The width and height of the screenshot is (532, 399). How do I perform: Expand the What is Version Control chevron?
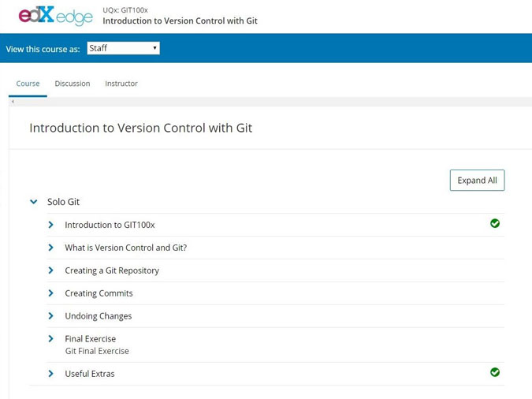coord(51,248)
